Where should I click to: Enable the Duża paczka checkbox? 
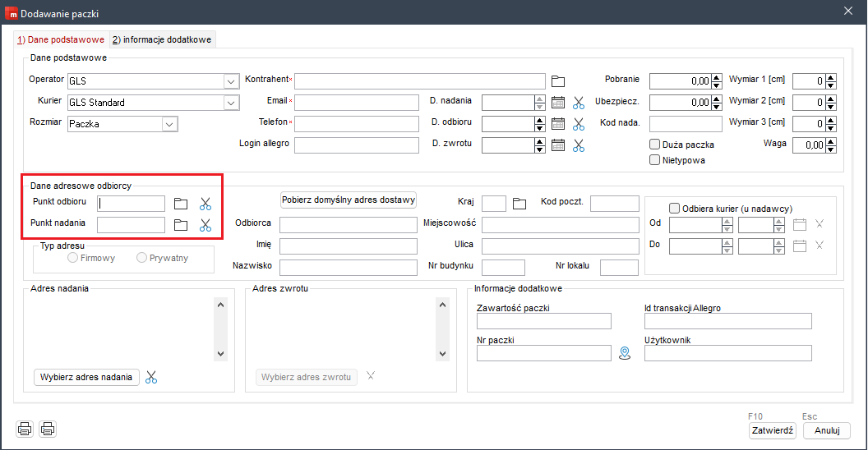point(655,145)
